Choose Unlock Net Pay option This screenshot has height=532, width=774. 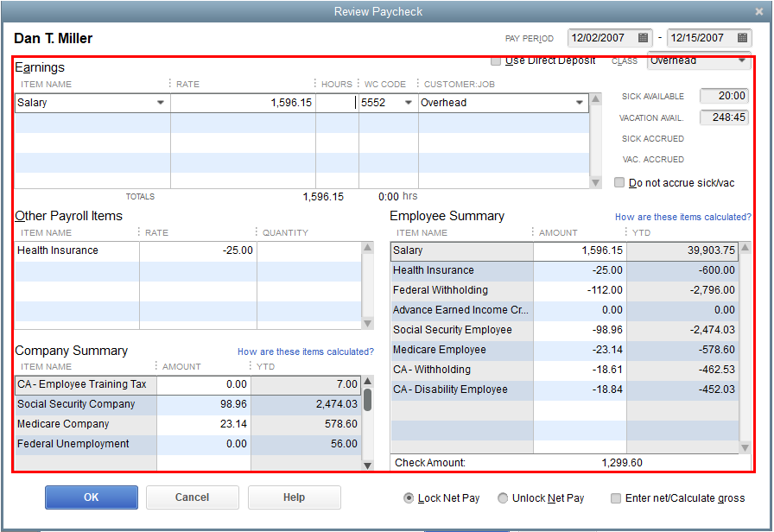pyautogui.click(x=503, y=498)
